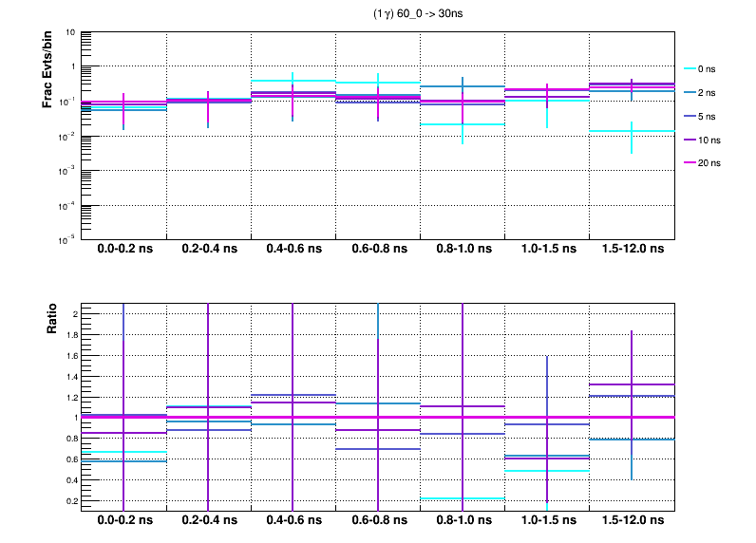Screen dimensions: 756x543
Task: Click '0.8-1.0 ns' label under top plot
Action: [463, 250]
